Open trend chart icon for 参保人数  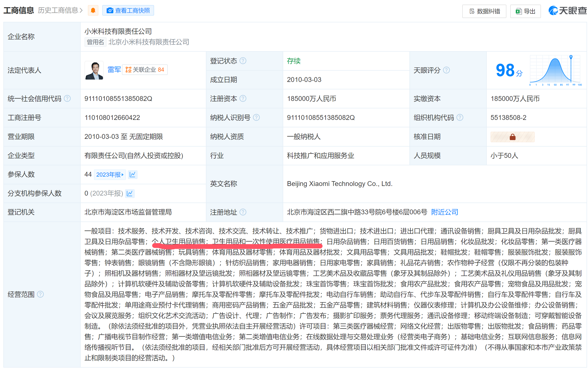click(x=132, y=174)
